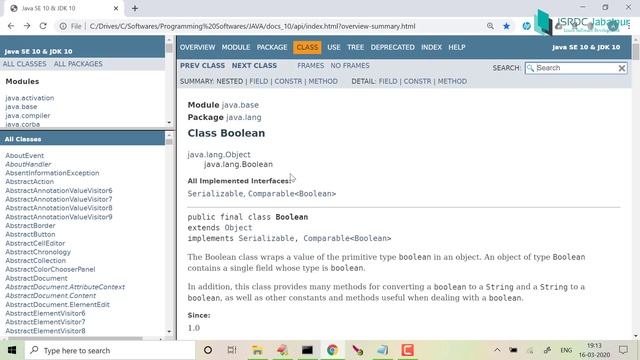Click the address bar URL
The height and width of the screenshot is (360, 640).
(252, 26)
